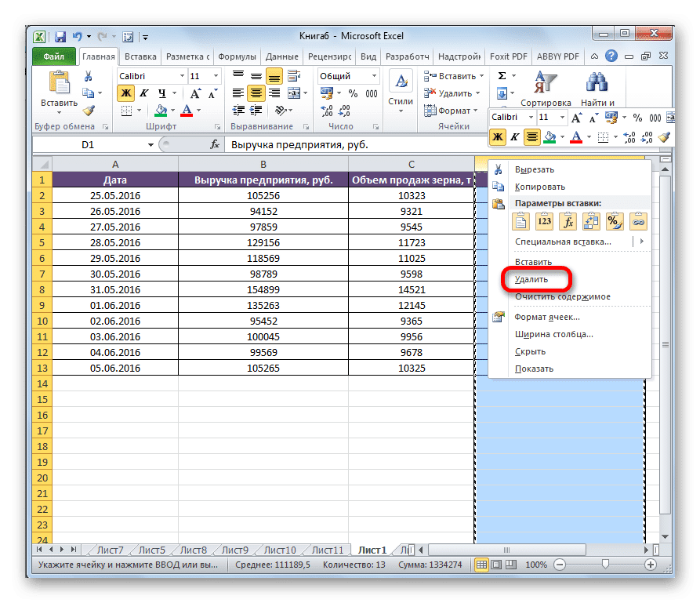Click the ribbon Paste clipboard icon
This screenshot has width=700, height=603.
59,83
